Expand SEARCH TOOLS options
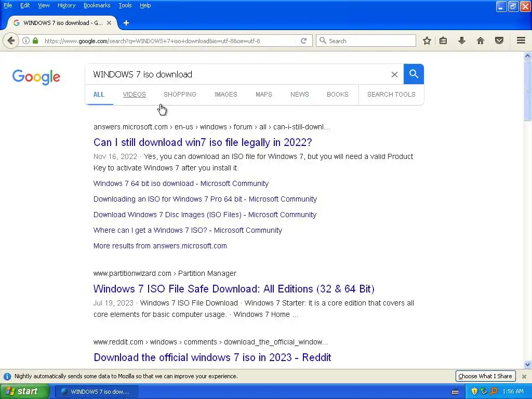The image size is (532, 399). [391, 95]
